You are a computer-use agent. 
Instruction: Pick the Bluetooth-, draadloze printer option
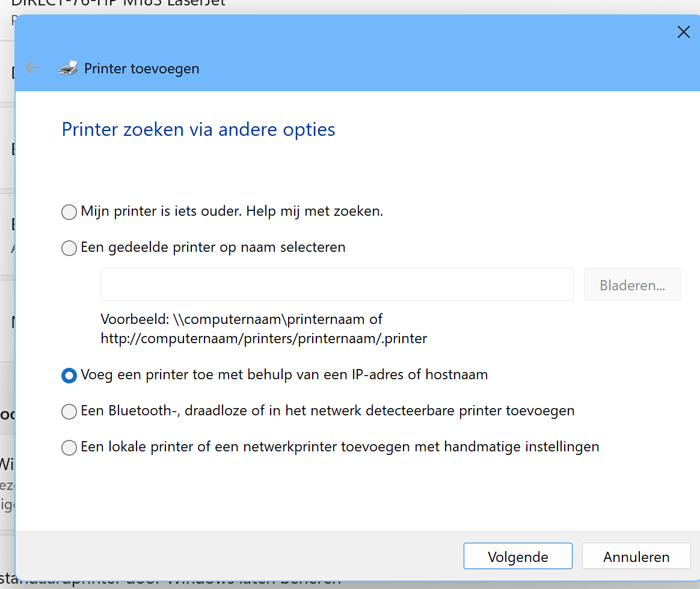point(69,412)
